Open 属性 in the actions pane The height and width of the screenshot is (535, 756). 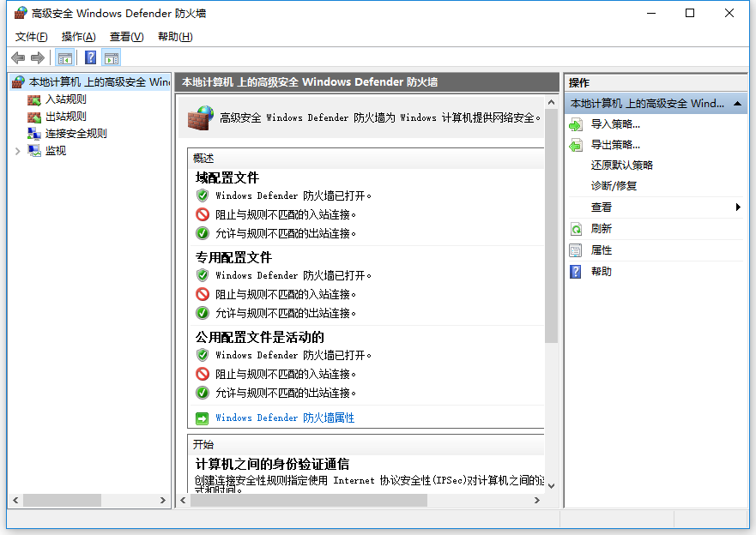click(602, 250)
